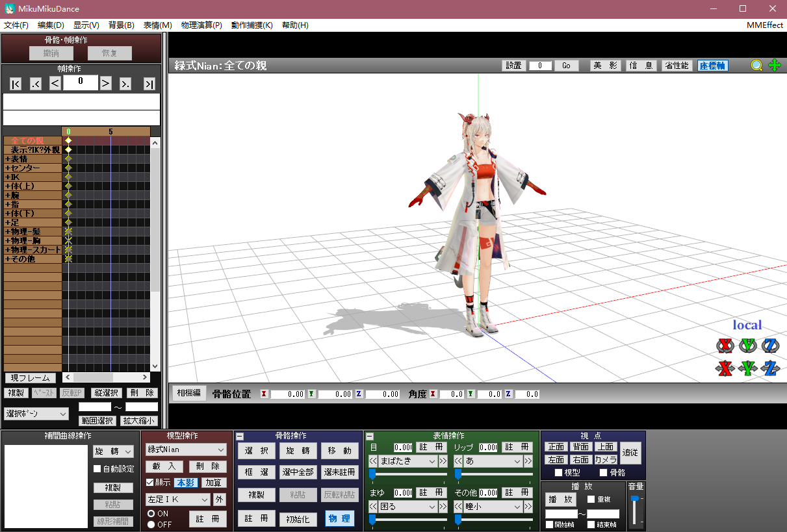787x532 pixels.
Task: Click the frame number input field
Action: (x=81, y=82)
